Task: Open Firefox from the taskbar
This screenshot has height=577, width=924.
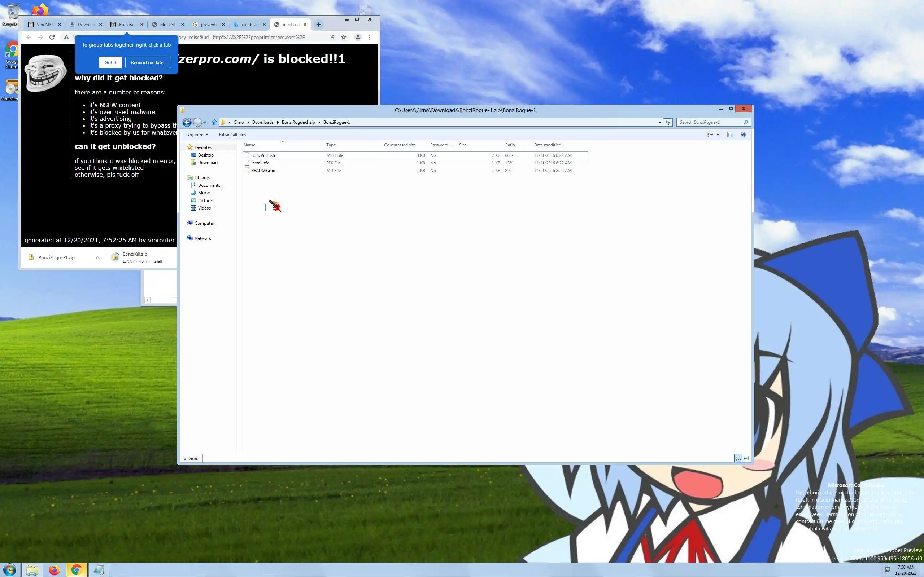Action: (x=54, y=570)
